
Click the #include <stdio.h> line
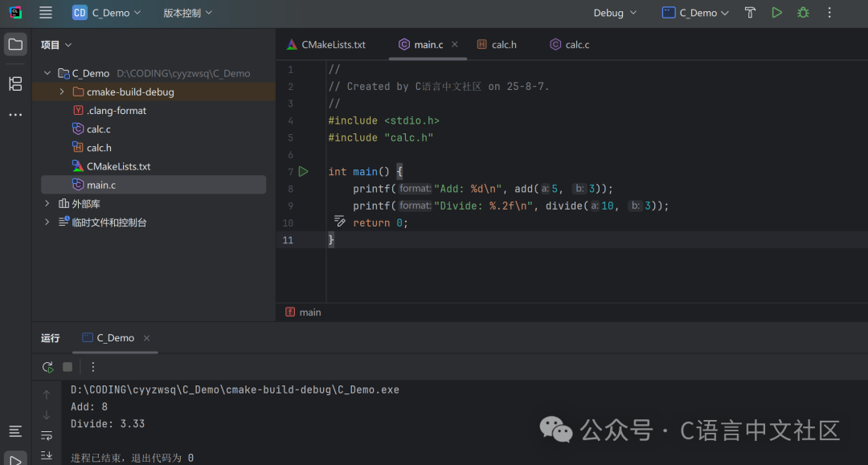point(383,120)
